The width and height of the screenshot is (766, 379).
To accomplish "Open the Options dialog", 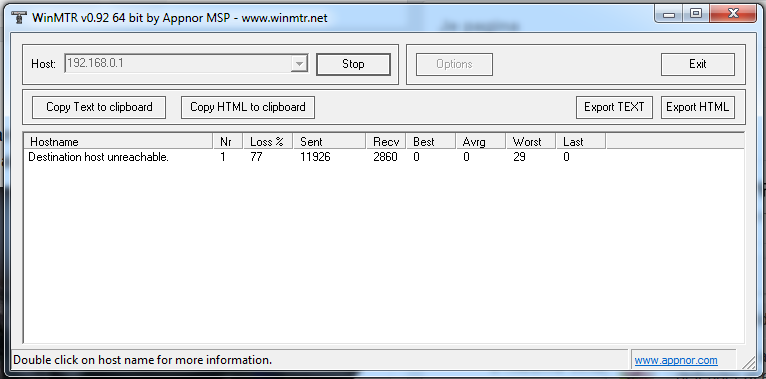I will tap(454, 64).
